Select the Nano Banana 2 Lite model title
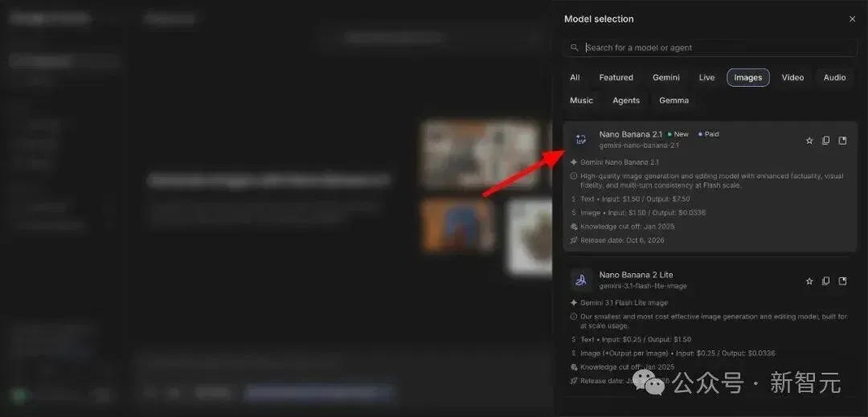 (636, 274)
